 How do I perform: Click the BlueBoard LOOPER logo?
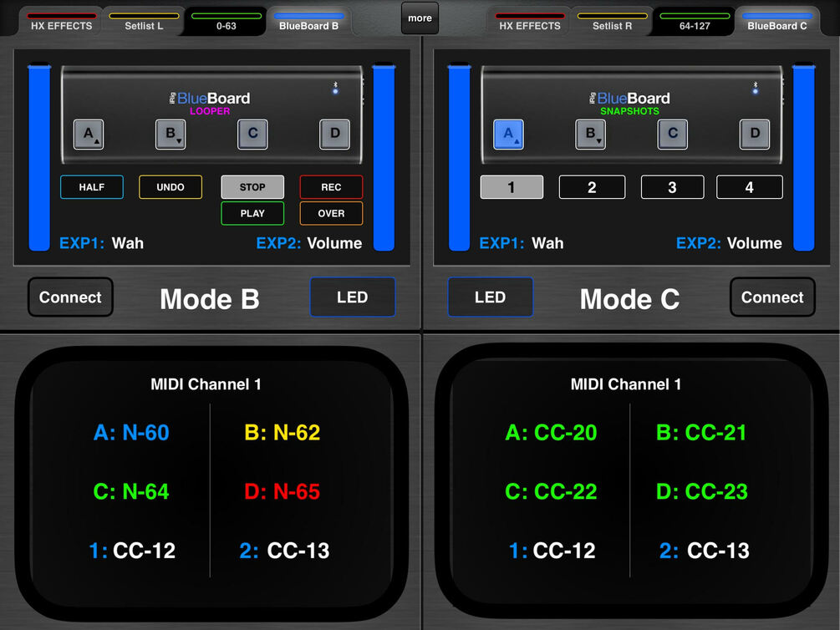point(210,104)
